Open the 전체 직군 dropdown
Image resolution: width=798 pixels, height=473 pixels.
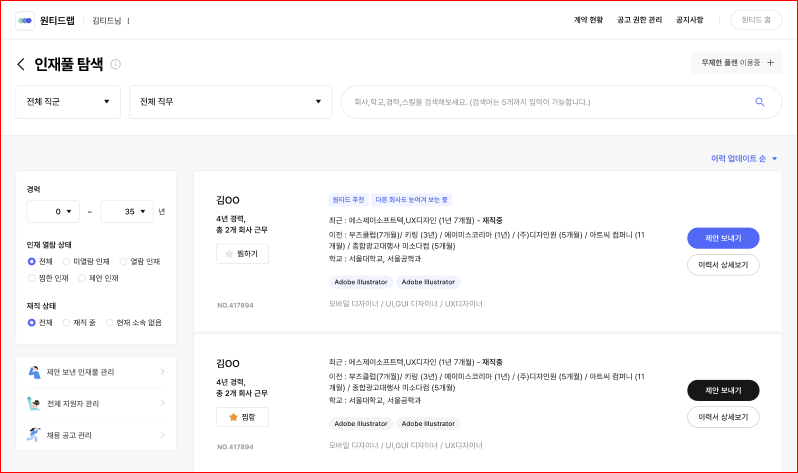(x=68, y=102)
